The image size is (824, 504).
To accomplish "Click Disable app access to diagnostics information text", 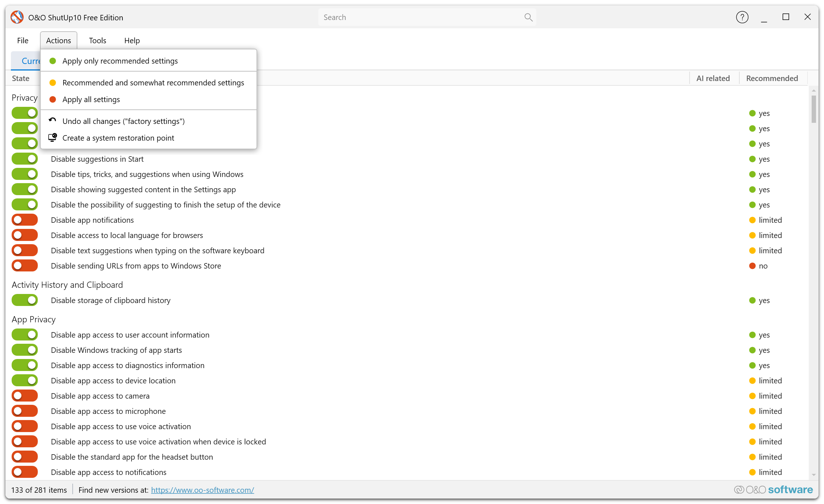I will tap(128, 365).
